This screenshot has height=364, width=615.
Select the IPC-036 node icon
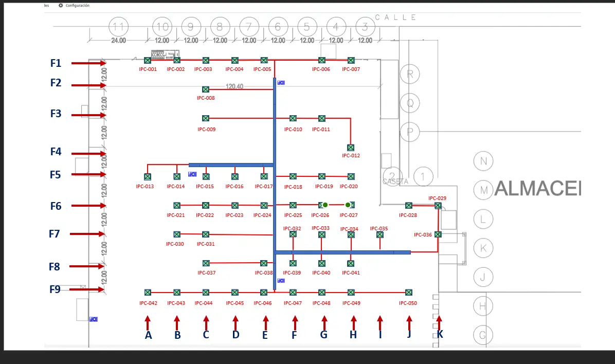point(438,234)
